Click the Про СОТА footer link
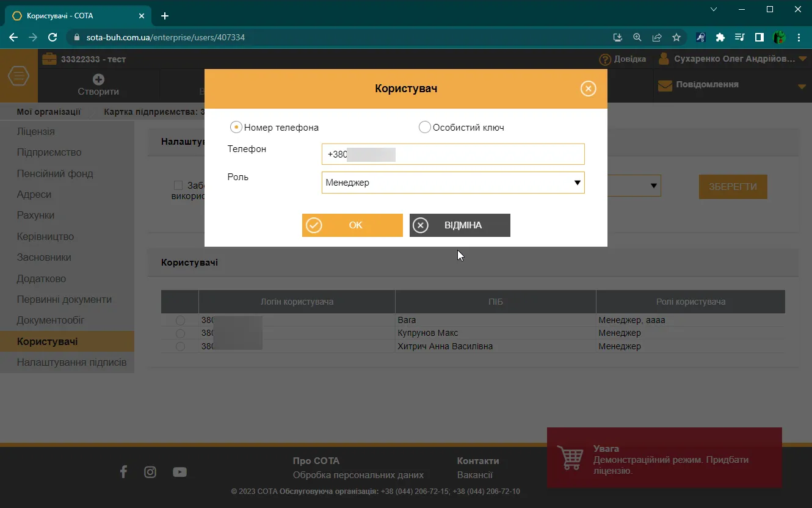 (316, 461)
